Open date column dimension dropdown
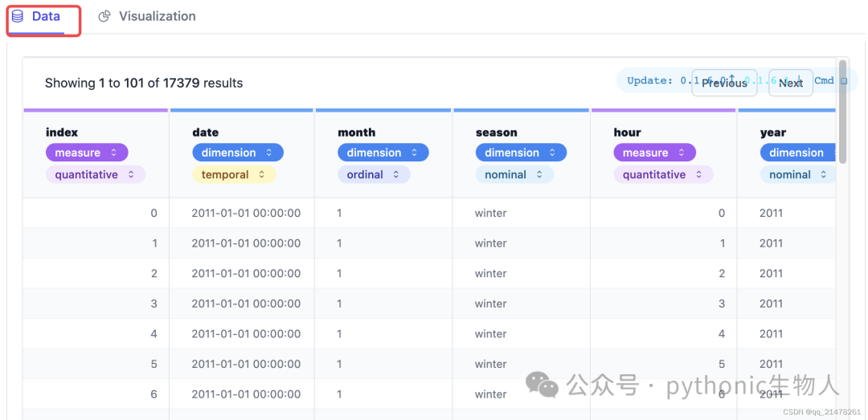The image size is (868, 420). coord(238,152)
